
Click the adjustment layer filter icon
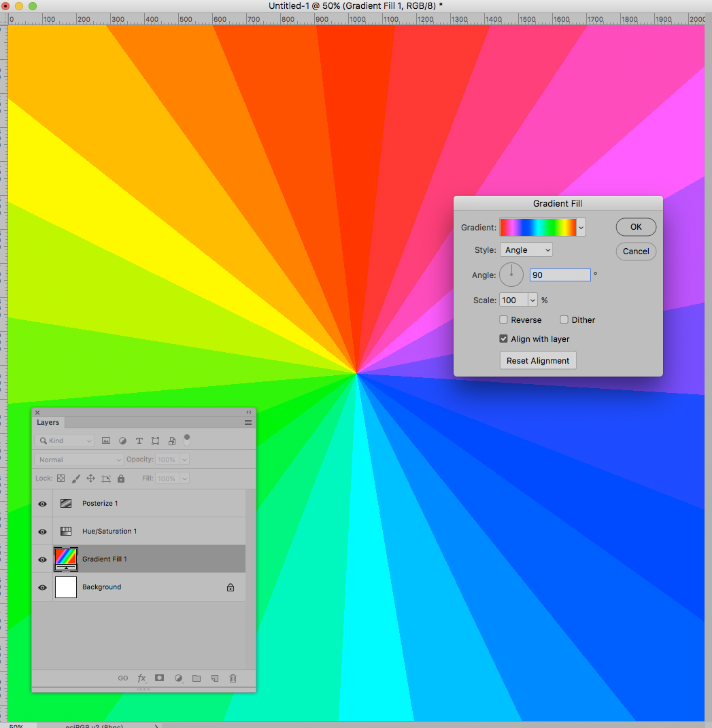point(122,440)
